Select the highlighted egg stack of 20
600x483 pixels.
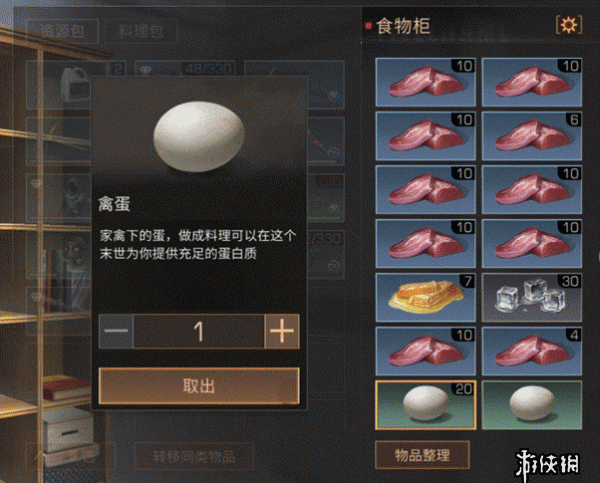point(426,405)
